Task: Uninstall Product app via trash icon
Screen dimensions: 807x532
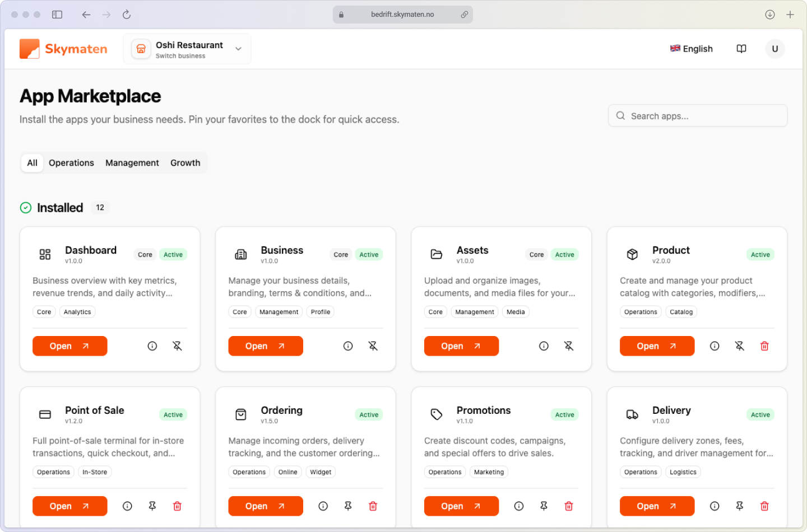Action: pos(764,346)
